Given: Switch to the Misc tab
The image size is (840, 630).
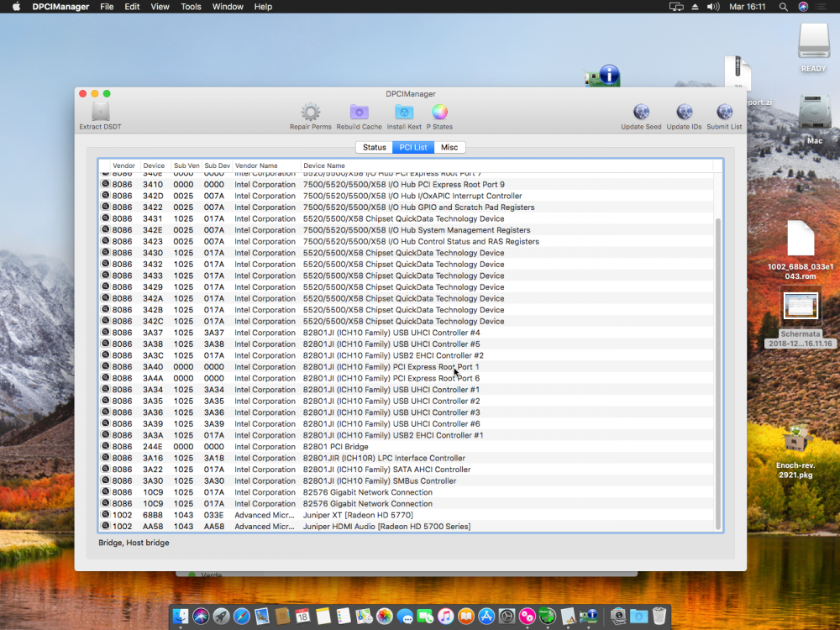Looking at the screenshot, I should [449, 147].
